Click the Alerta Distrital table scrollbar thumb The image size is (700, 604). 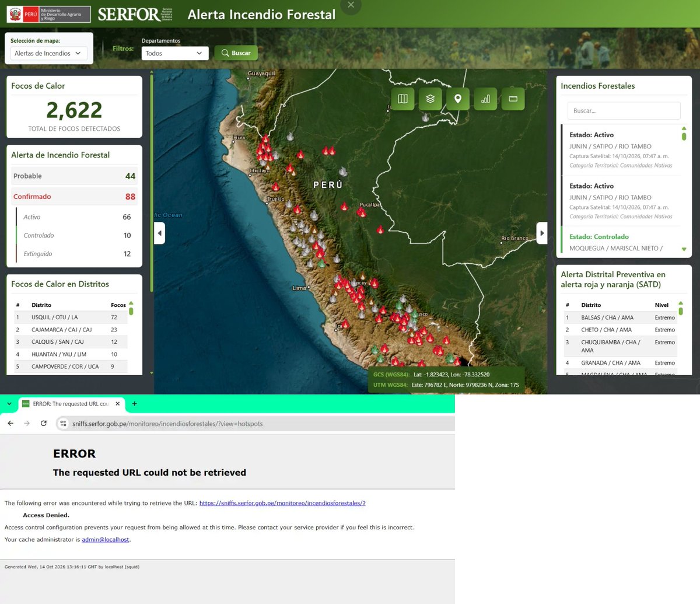pos(681,312)
